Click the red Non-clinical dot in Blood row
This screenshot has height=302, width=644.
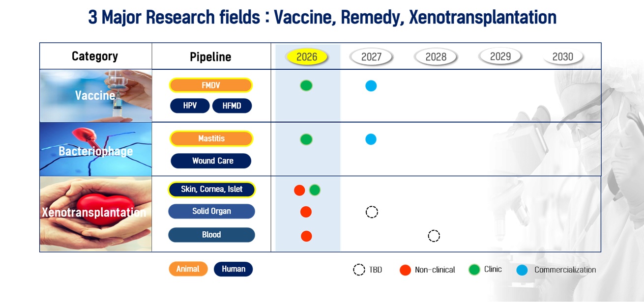point(306,236)
